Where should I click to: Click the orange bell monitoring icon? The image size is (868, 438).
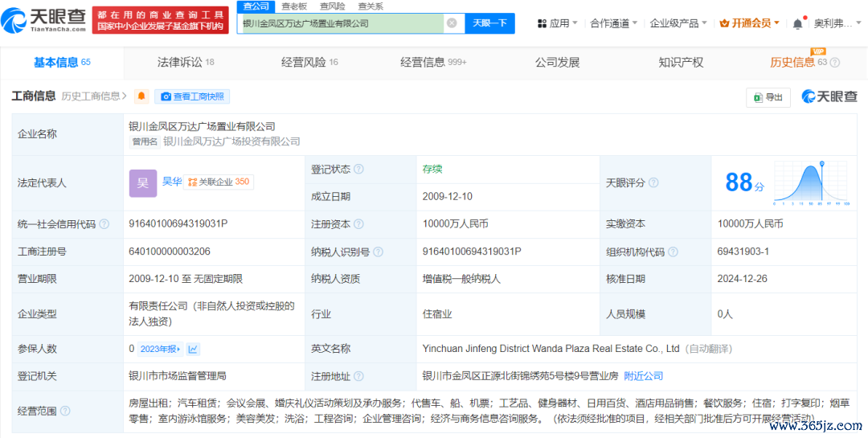141,96
